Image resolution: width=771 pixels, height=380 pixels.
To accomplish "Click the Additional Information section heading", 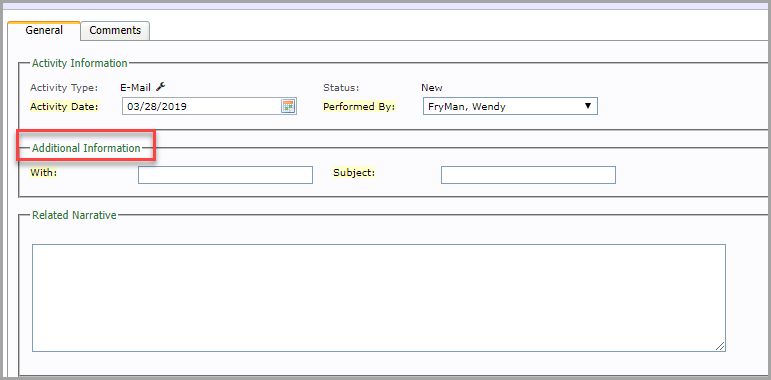I will [x=86, y=148].
